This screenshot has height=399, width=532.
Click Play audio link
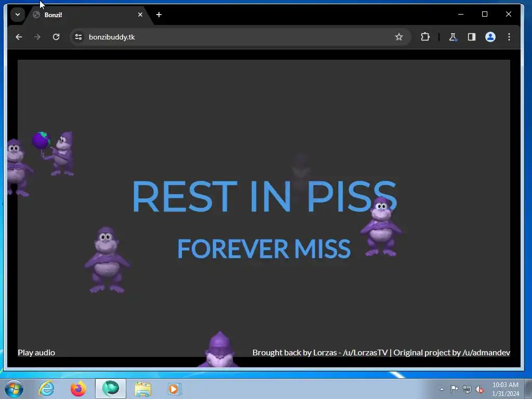(36, 353)
